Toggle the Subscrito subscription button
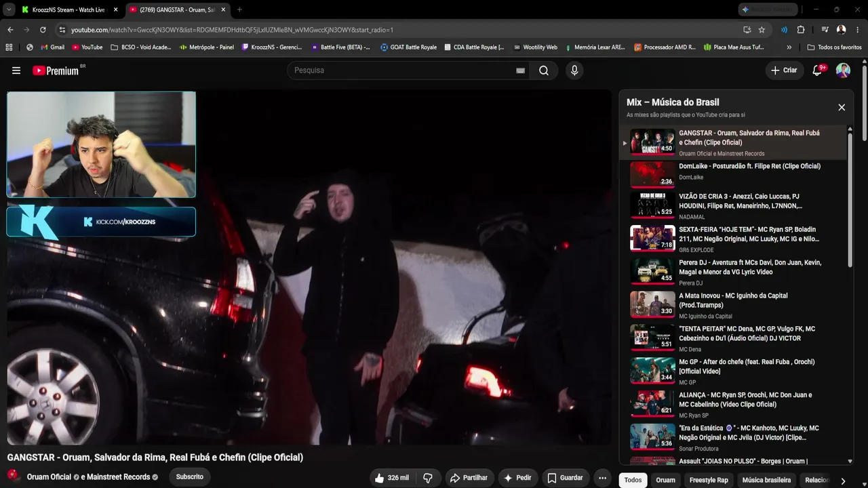This screenshot has height=488, width=868. 190,477
